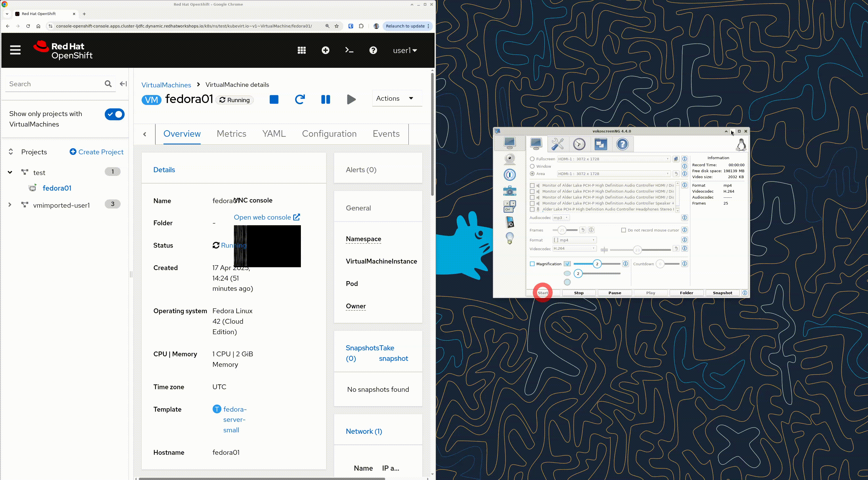Open the command line terminal icon
The height and width of the screenshot is (480, 868).
tap(349, 50)
